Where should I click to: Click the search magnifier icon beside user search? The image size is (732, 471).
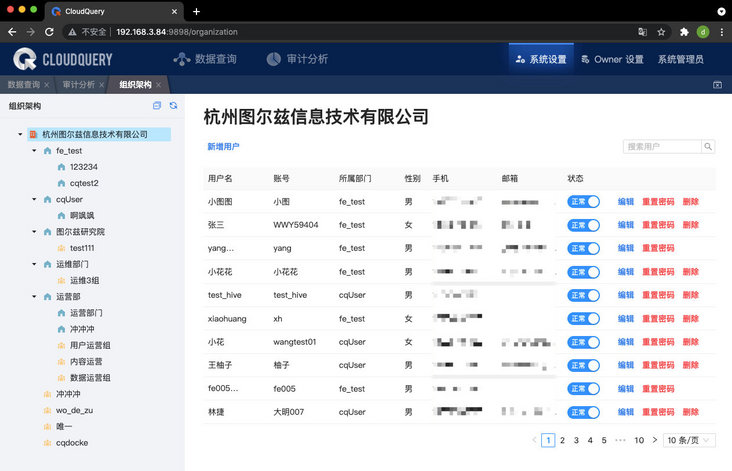708,147
